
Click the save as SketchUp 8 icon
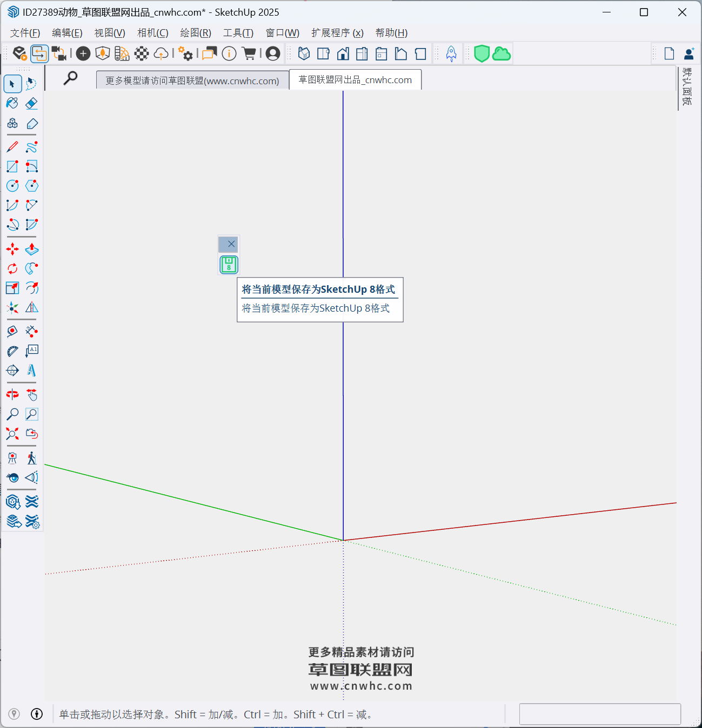(x=229, y=265)
